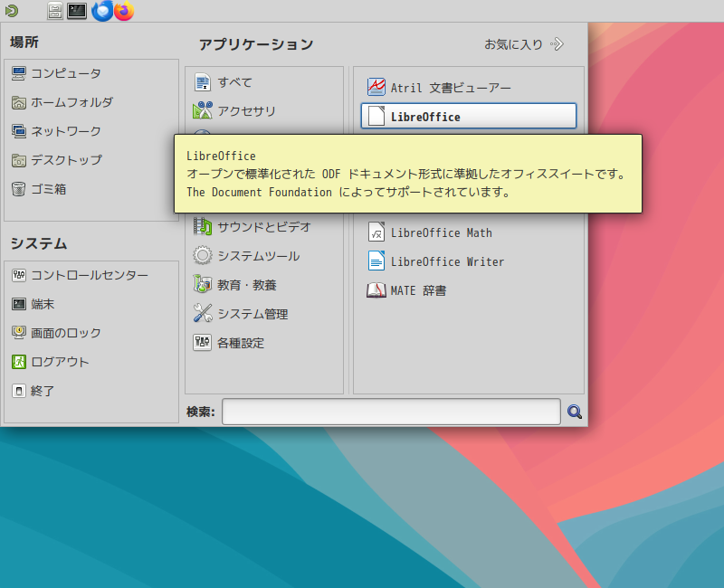Click the すべて document icon

pos(202,82)
